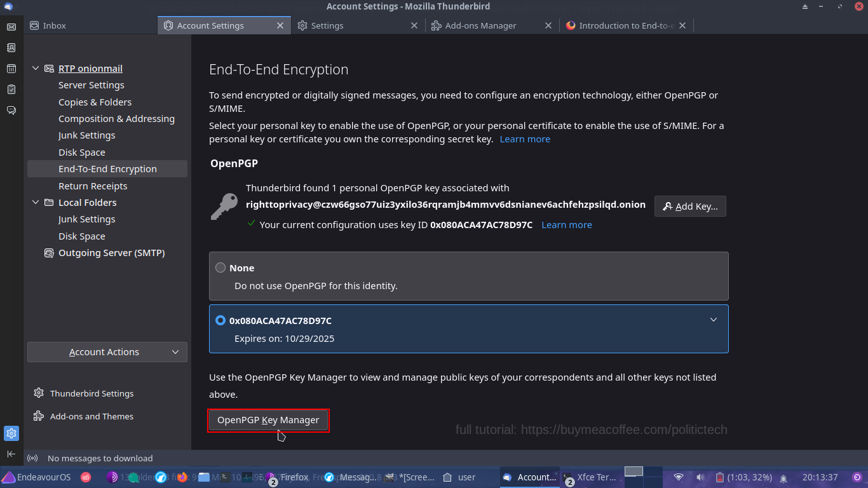Collapse the RTP onionmail account tree
The height and width of the screenshot is (488, 868).
(x=36, y=69)
